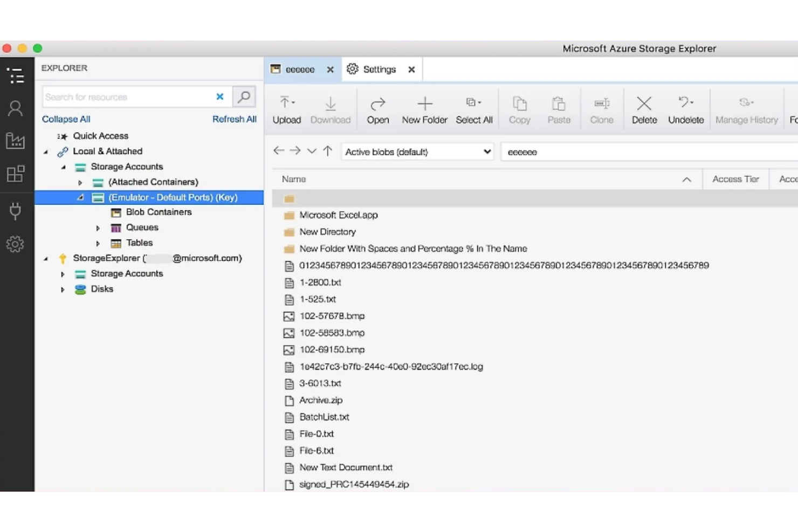This screenshot has height=532, width=798.
Task: Click the Undelete toolbar icon
Action: (x=685, y=108)
